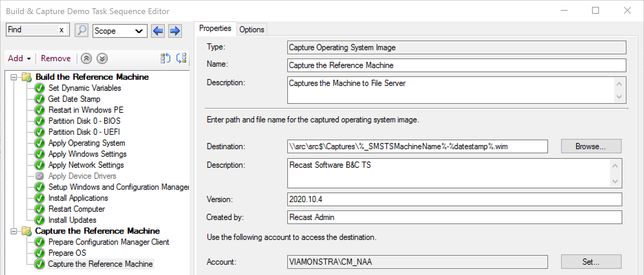Click the magnifying glass search icon
Image resolution: width=644 pixels, height=275 pixels.
pos(82,31)
